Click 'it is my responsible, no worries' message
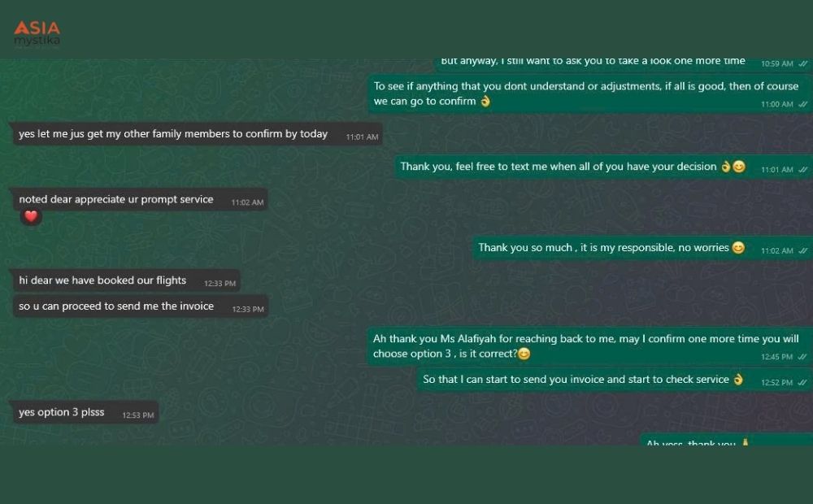 pos(642,248)
